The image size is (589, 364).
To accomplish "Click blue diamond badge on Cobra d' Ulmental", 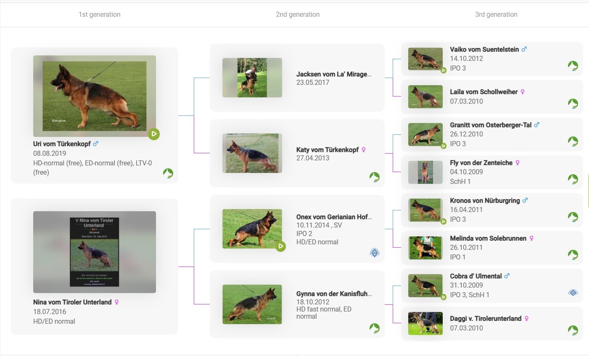I will pos(573,293).
